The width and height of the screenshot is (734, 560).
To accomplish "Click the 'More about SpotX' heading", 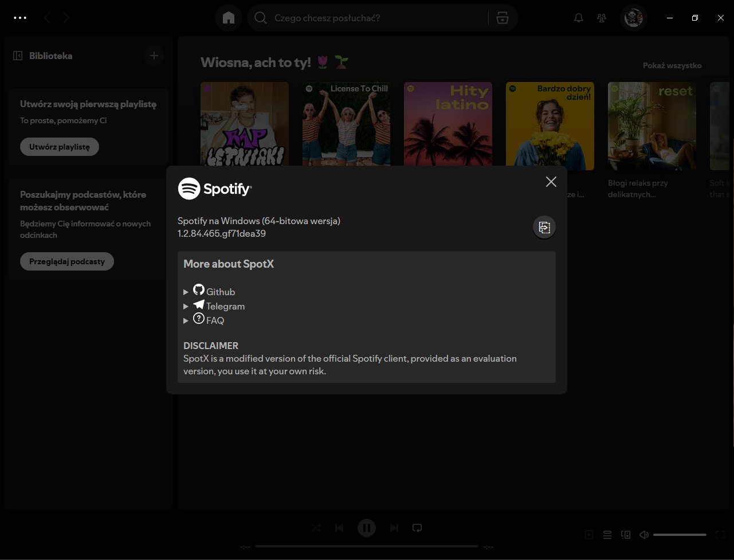I will 229,264.
